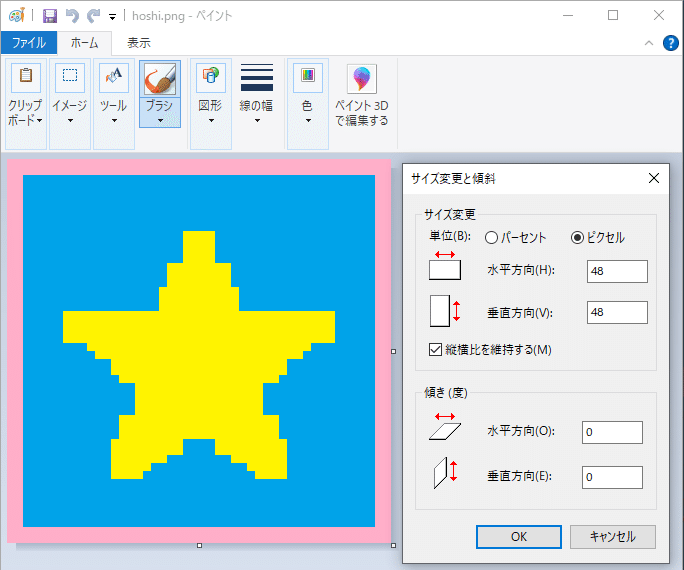Image resolution: width=684 pixels, height=570 pixels.
Task: Click the 色 color palette icon
Action: pos(308,78)
